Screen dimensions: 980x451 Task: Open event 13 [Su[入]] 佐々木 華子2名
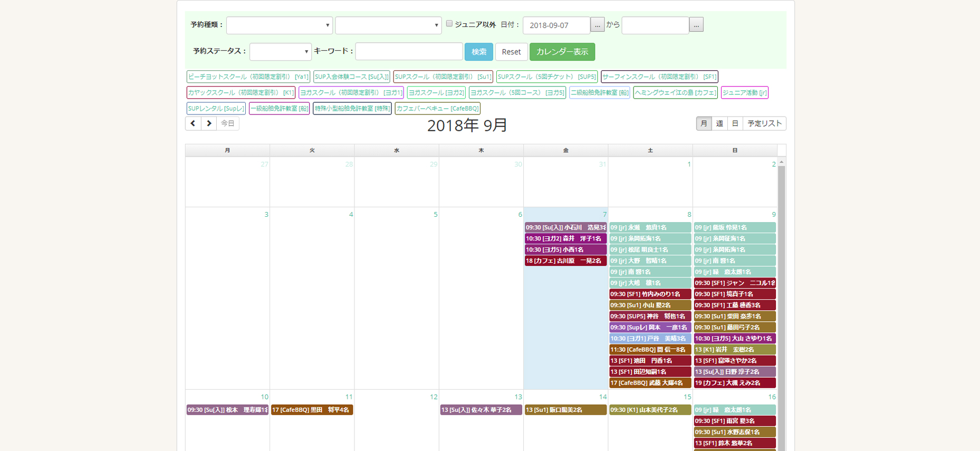(x=481, y=410)
